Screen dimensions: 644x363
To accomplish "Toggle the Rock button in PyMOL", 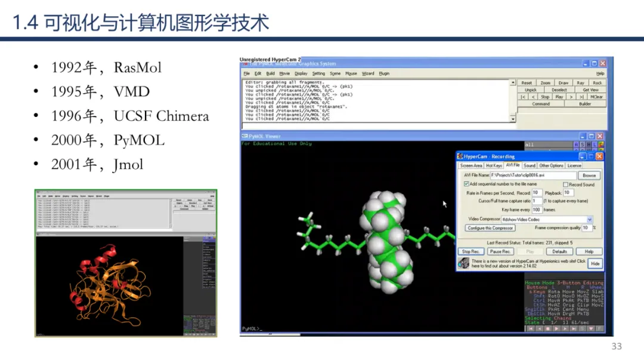I will (x=597, y=82).
